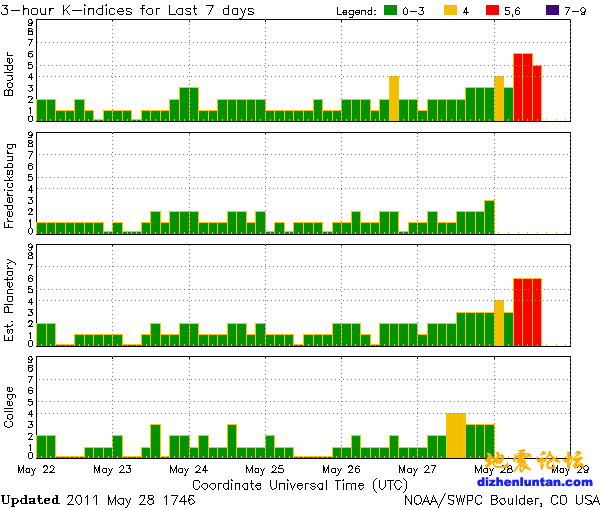Click the Est. Planetary panel axis label

click(x=10, y=300)
